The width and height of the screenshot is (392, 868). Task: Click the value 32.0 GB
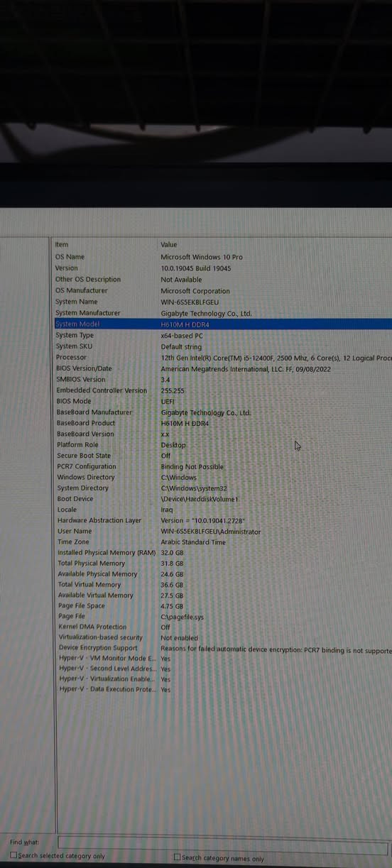tap(172, 553)
